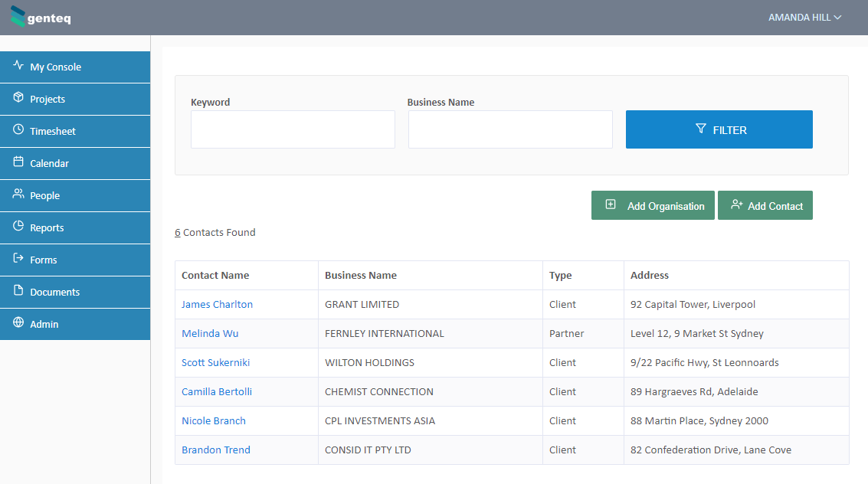Click the Timesheet clock icon

pos(18,129)
